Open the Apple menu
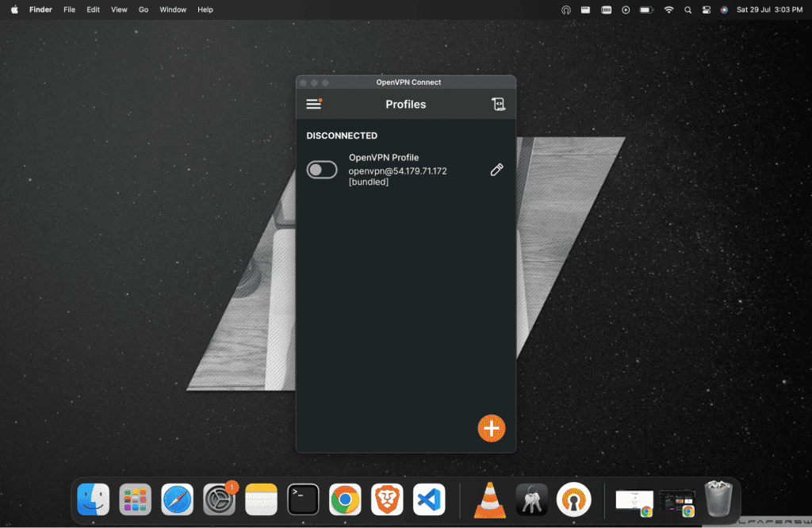Screen dimensions: 812x528 click(14, 10)
